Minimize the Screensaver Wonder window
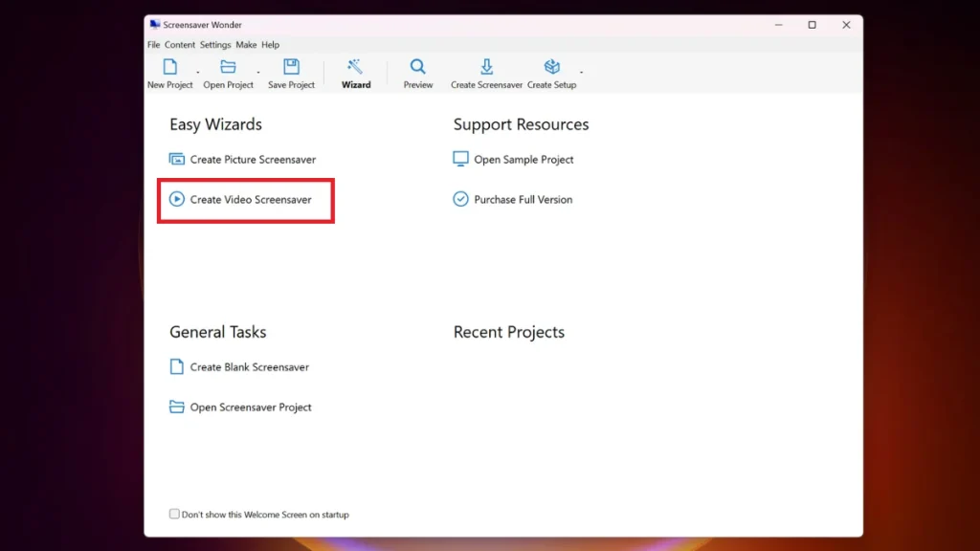The height and width of the screenshot is (551, 980). (779, 25)
